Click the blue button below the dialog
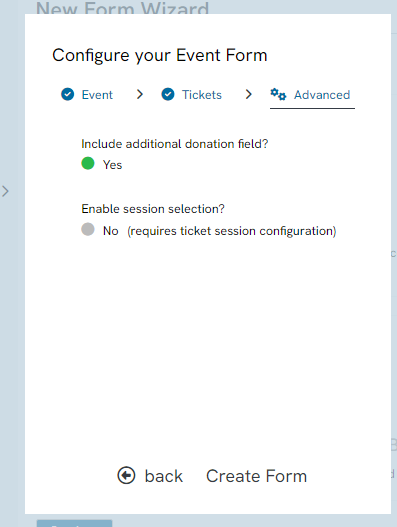The width and height of the screenshot is (397, 527). click(74, 523)
